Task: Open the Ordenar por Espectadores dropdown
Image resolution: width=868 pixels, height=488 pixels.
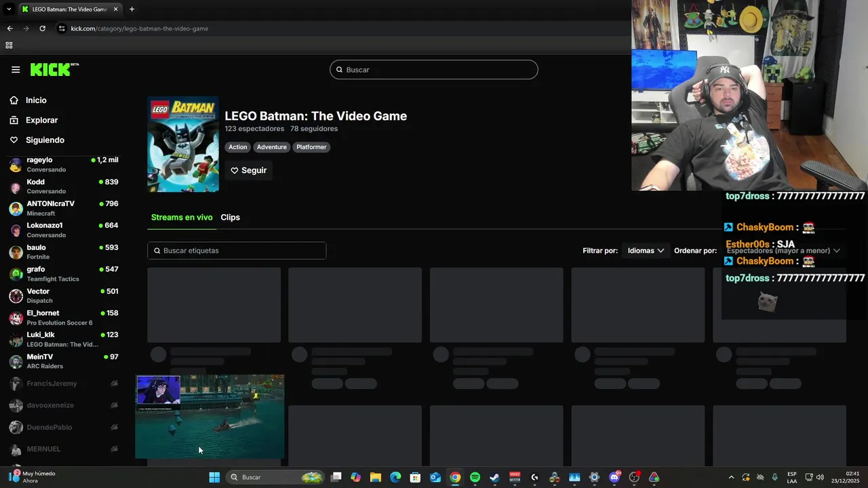Action: [x=783, y=251]
